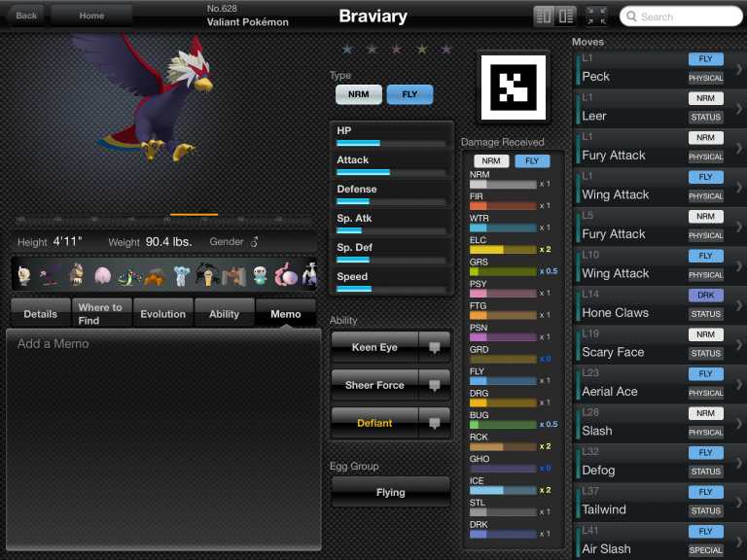Select the green serpent Pokémon thumbnail
The height and width of the screenshot is (560, 747).
click(x=128, y=277)
